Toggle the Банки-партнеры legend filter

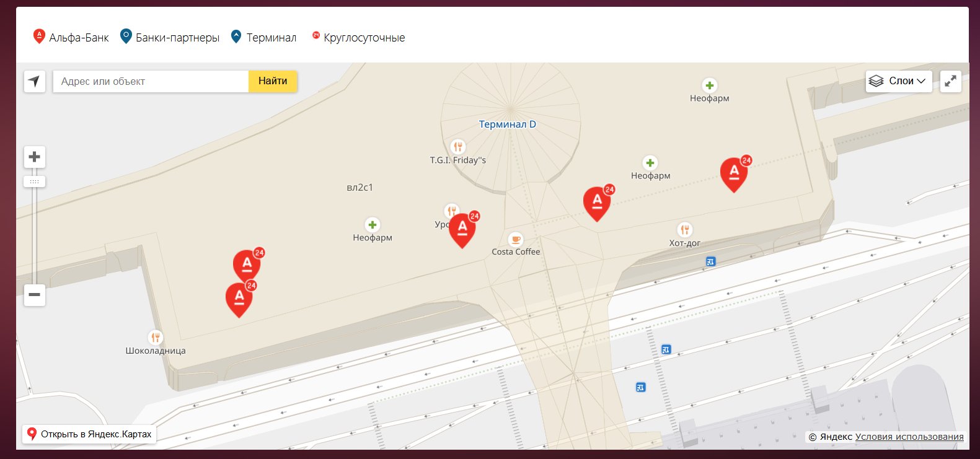169,37
